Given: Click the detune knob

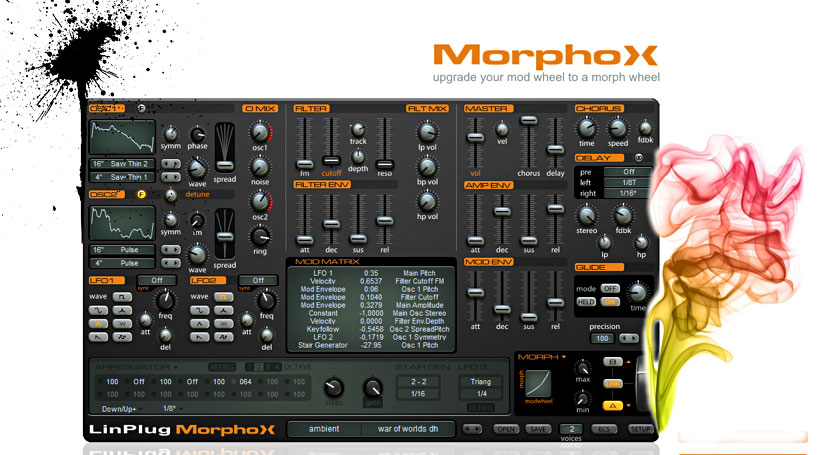Looking at the screenshot, I should pos(170,195).
